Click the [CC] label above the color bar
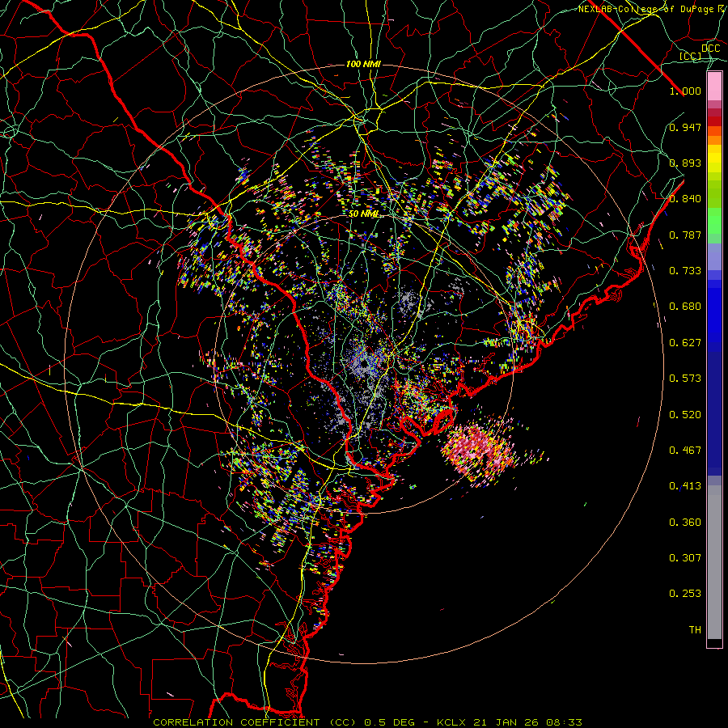Image resolution: width=728 pixels, height=728 pixels. tap(691, 57)
